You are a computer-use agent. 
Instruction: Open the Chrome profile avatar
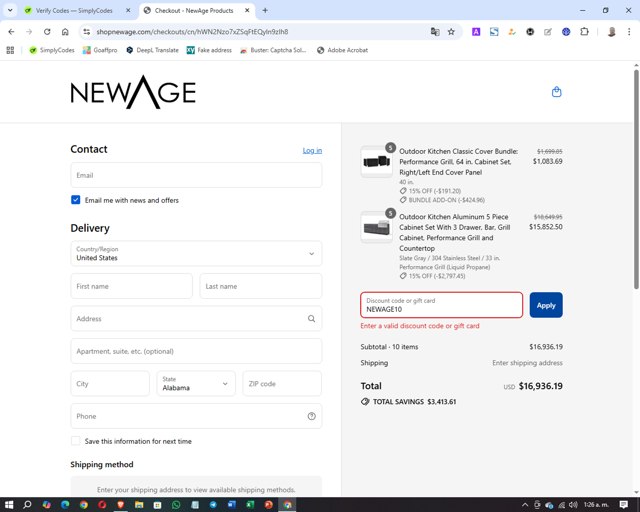(x=611, y=32)
